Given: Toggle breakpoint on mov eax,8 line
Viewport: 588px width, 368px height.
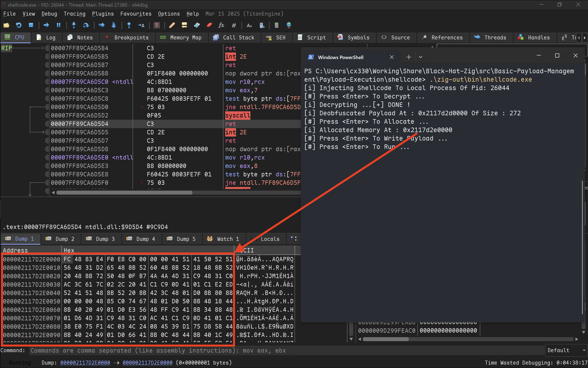Looking at the screenshot, I should click(47, 166).
